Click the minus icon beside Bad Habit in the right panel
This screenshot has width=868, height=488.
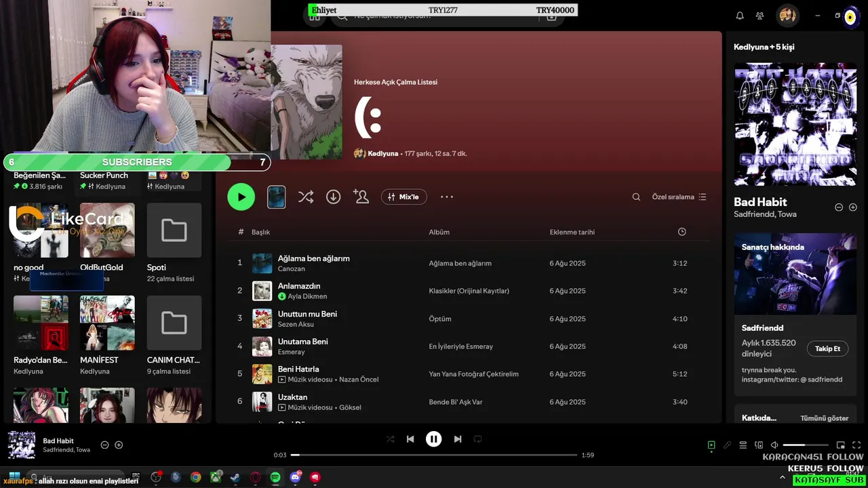click(x=839, y=207)
